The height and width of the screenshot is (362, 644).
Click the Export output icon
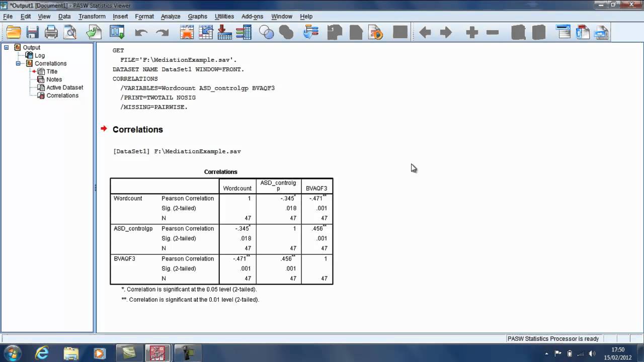click(94, 33)
